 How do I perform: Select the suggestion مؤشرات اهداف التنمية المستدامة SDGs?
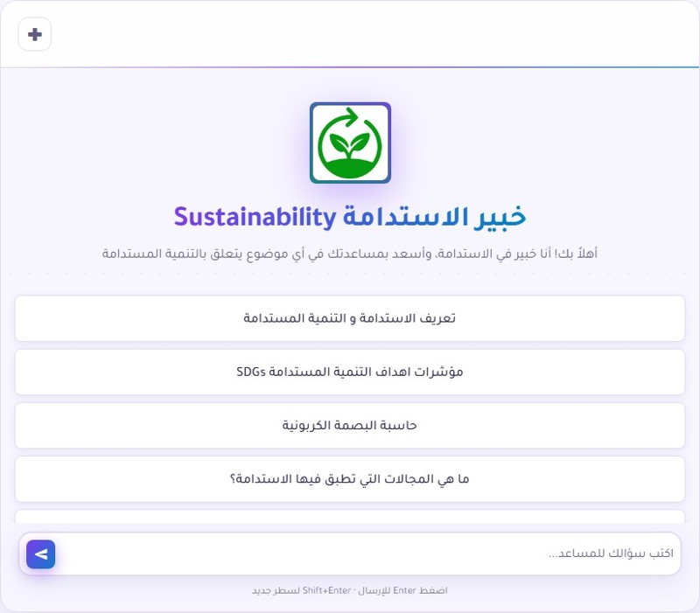(350, 372)
